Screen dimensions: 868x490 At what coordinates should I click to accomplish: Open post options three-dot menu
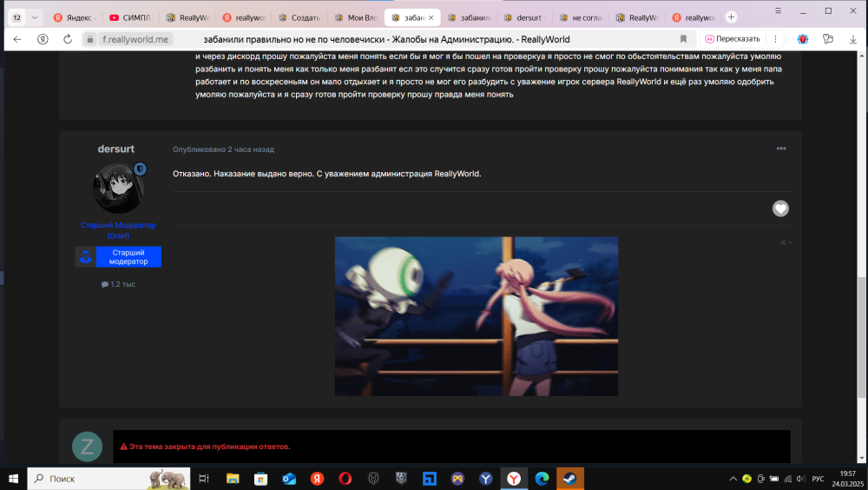click(x=781, y=149)
